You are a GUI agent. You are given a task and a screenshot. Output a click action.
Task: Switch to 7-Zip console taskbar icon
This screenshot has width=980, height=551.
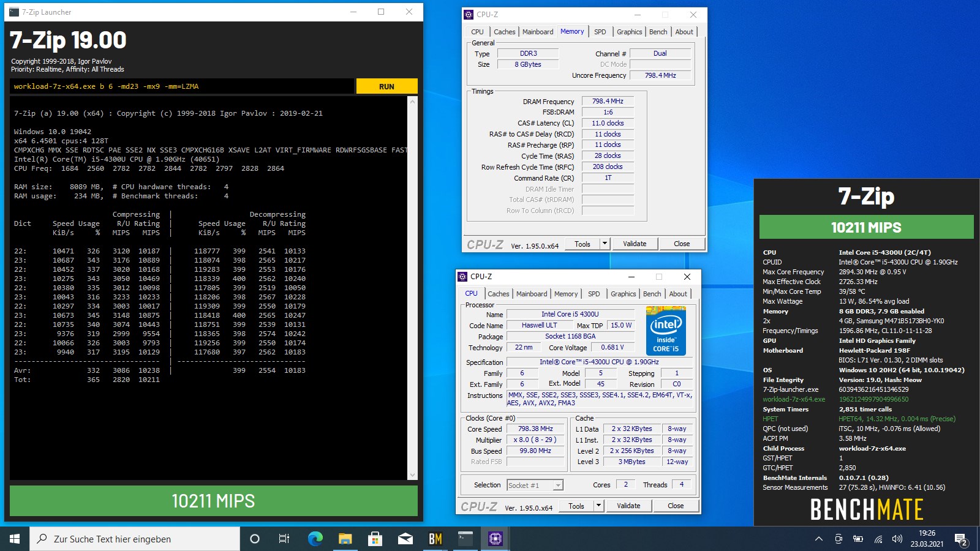(466, 539)
